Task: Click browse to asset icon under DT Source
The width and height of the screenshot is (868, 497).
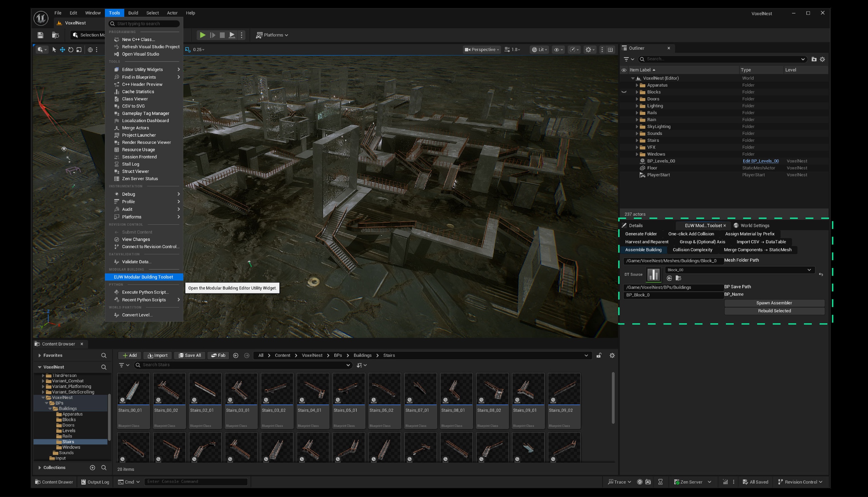Action: (x=678, y=278)
